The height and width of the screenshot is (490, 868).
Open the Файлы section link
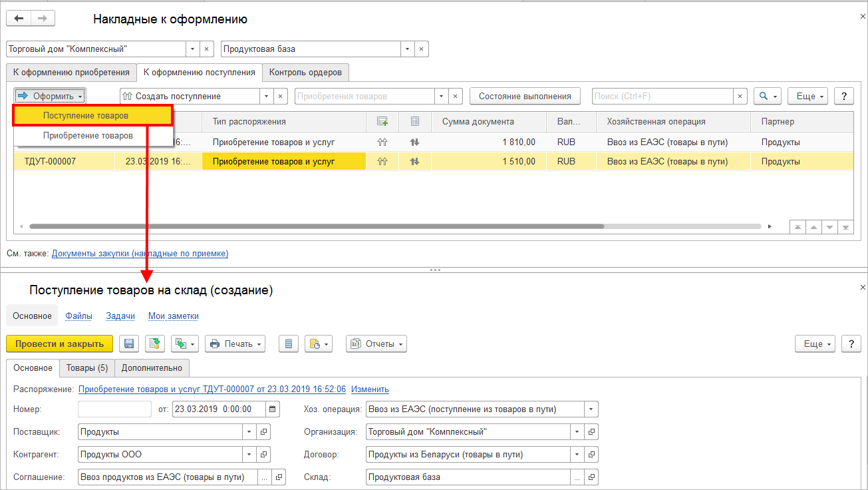pos(78,316)
